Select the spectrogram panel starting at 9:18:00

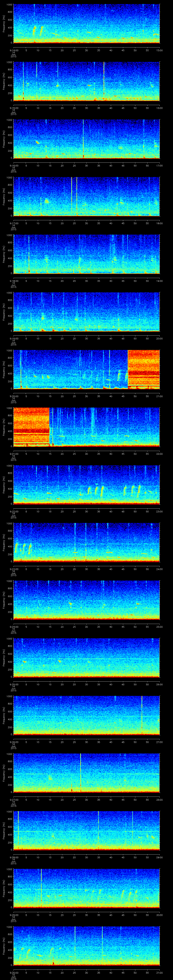(x=86, y=254)
